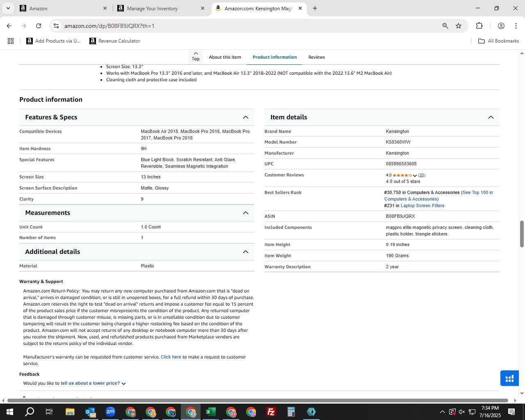Close the Manage Your Inventory tab
This screenshot has height=420, width=525.
click(203, 8)
